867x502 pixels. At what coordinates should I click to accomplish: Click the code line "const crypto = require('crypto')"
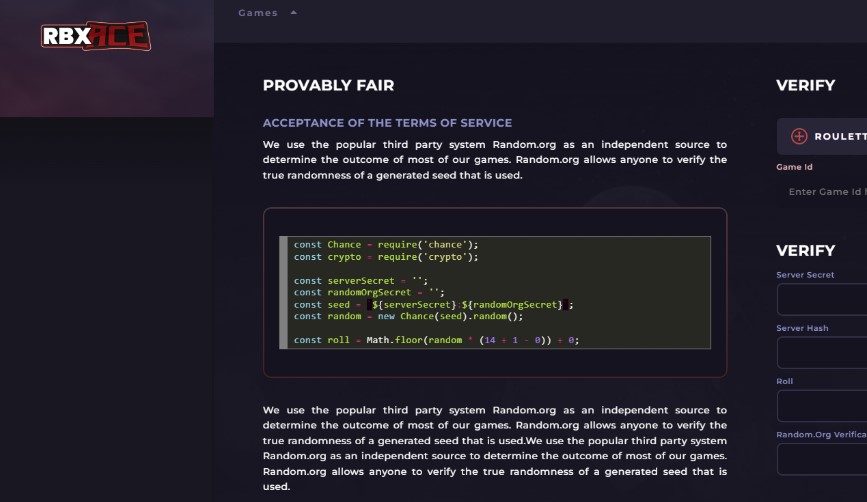(x=386, y=257)
